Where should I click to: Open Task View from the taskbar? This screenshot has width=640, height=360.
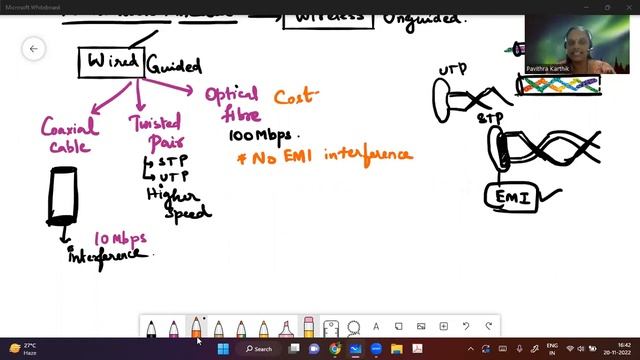293,349
